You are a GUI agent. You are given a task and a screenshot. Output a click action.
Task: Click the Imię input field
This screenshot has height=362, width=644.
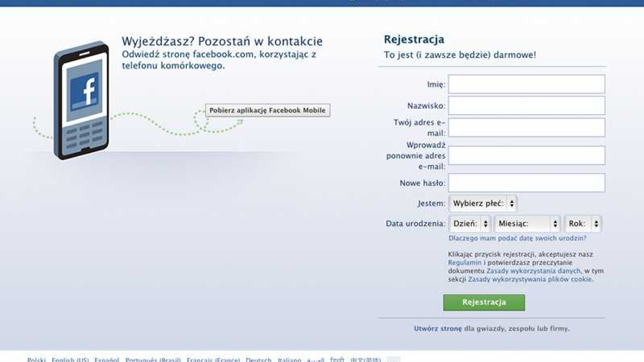(x=526, y=84)
